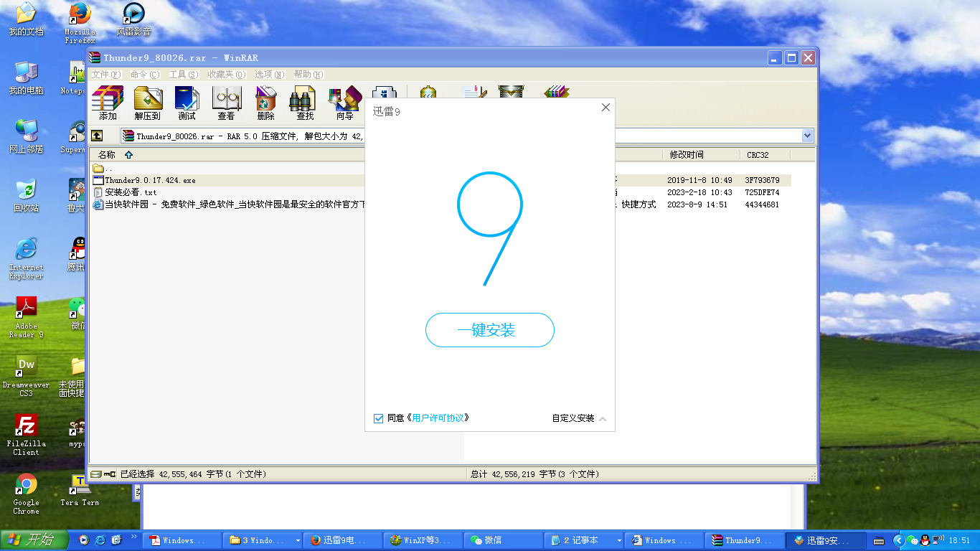Screen dimensions: 980x551
Task: Expand 自定义安装 custom install options
Action: pyautogui.click(x=579, y=418)
